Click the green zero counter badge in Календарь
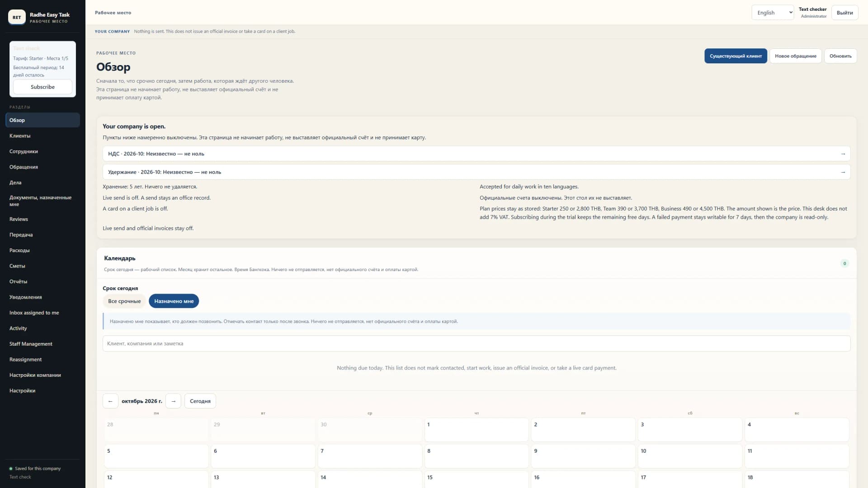Viewport: 868px width, 488px height. coord(844,263)
